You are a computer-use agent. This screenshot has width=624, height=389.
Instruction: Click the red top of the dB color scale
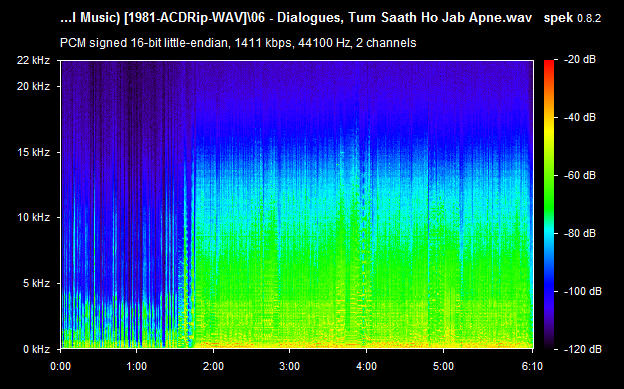click(x=549, y=64)
